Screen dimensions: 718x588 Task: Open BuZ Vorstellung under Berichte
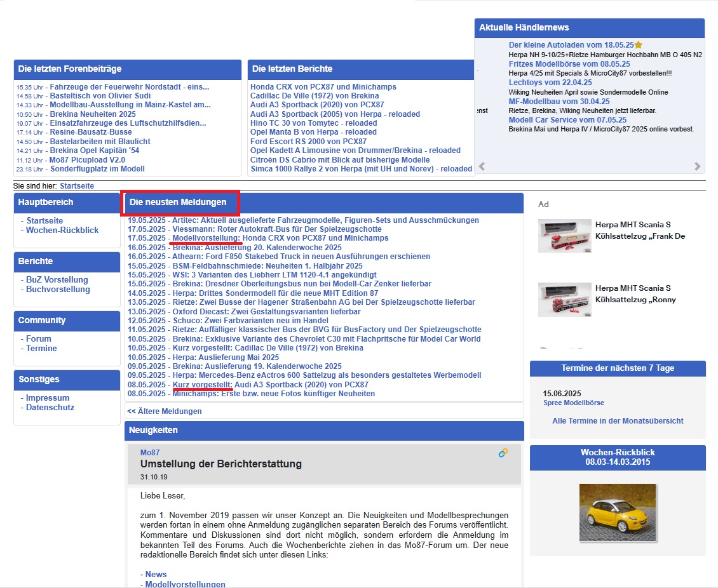(57, 280)
